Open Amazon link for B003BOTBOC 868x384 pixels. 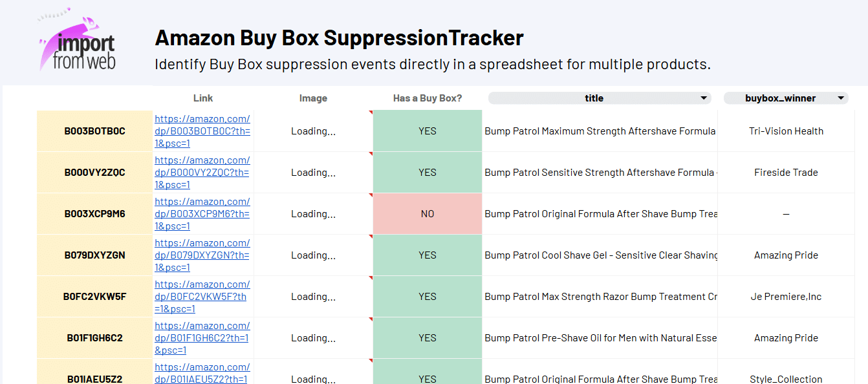pyautogui.click(x=202, y=131)
